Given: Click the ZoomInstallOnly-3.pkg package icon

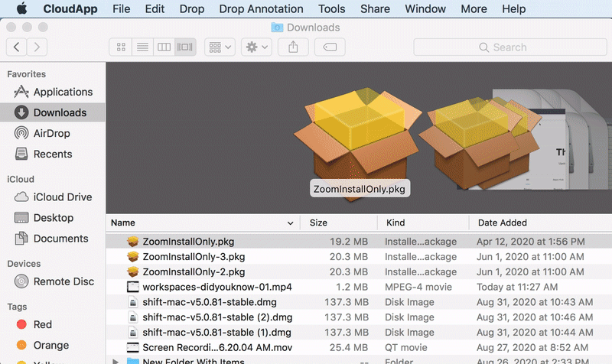Looking at the screenshot, I should (x=132, y=257).
